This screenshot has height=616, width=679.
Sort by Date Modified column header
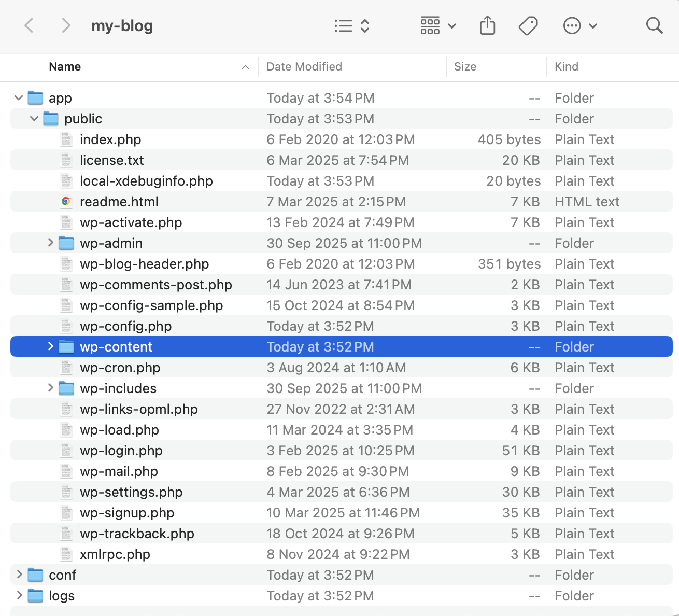(x=304, y=66)
